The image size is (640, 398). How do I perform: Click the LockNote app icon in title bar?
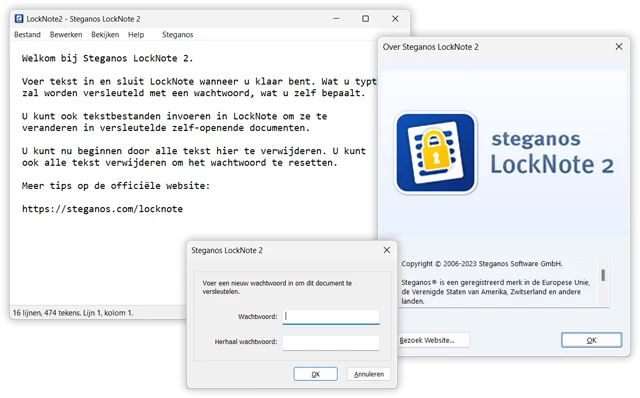click(19, 19)
